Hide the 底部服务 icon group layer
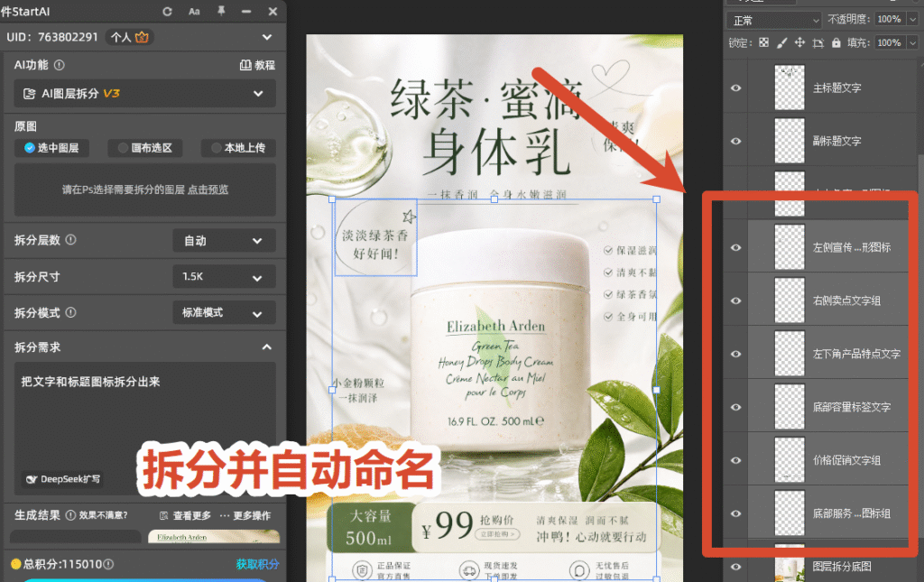Image resolution: width=924 pixels, height=582 pixels. pos(736,513)
